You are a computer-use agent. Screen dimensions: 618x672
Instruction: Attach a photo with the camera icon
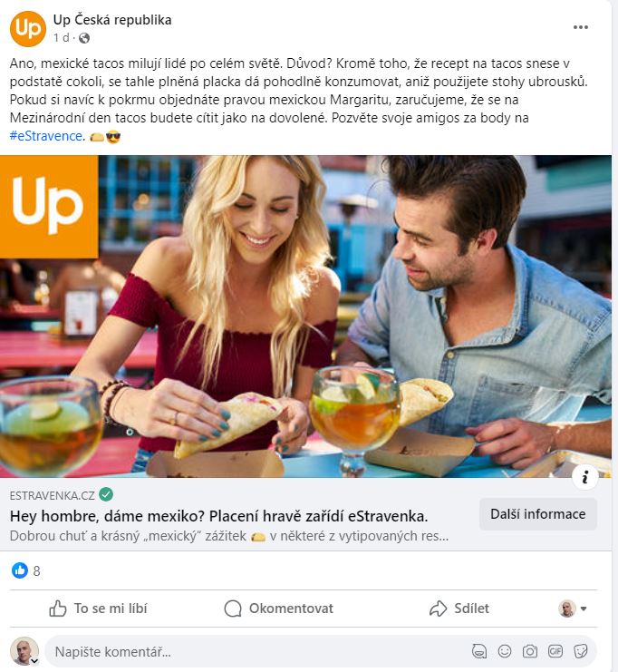click(x=530, y=651)
